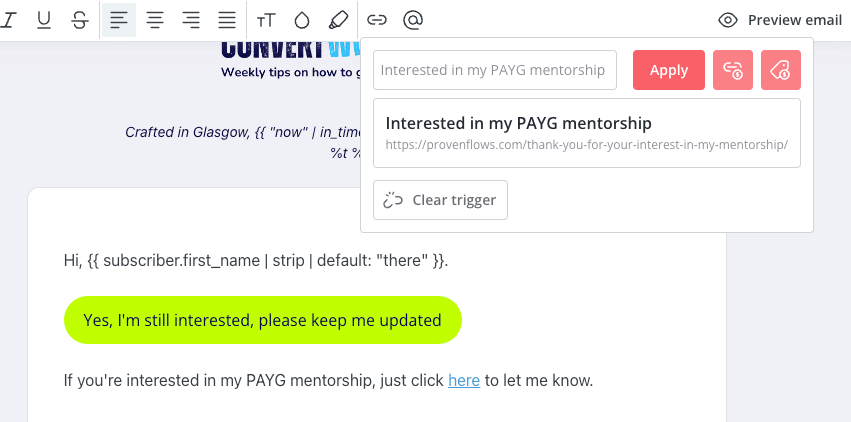
Task: Click the price tag with dollar icon
Action: [x=780, y=70]
